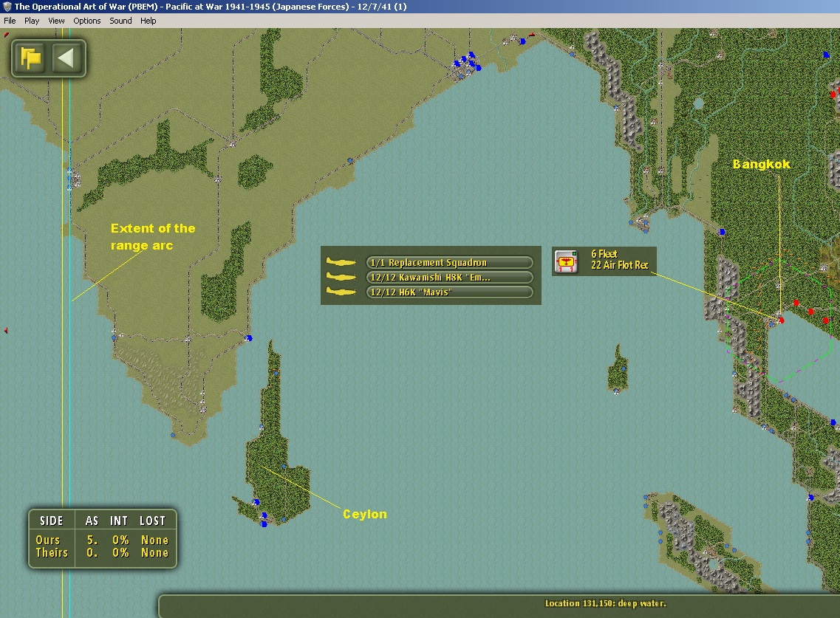Click the location status bar text
The height and width of the screenshot is (618, 840).
pyautogui.click(x=605, y=603)
